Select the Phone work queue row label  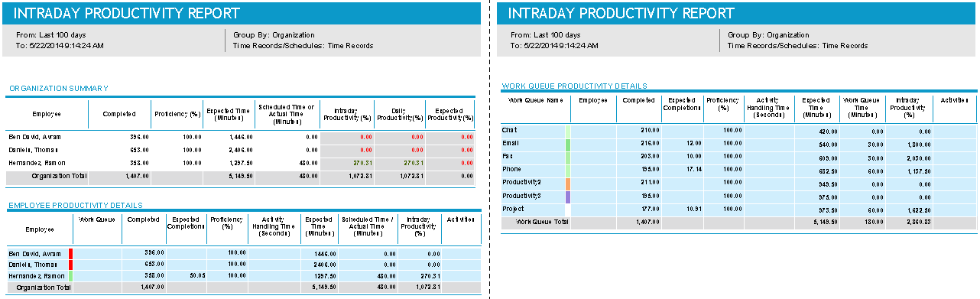(x=511, y=170)
